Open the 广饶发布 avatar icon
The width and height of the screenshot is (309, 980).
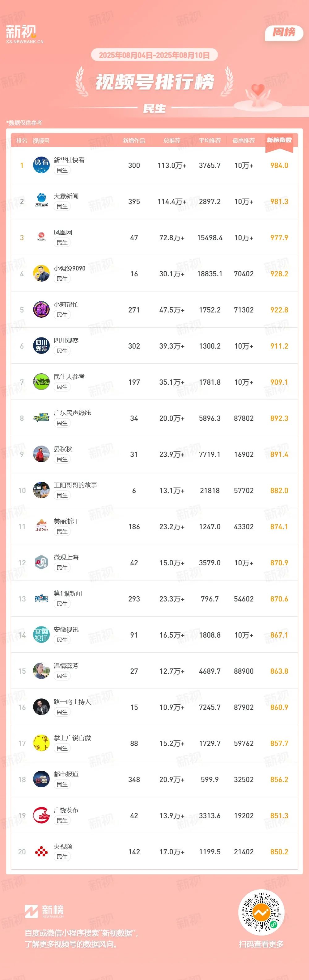pyautogui.click(x=41, y=816)
